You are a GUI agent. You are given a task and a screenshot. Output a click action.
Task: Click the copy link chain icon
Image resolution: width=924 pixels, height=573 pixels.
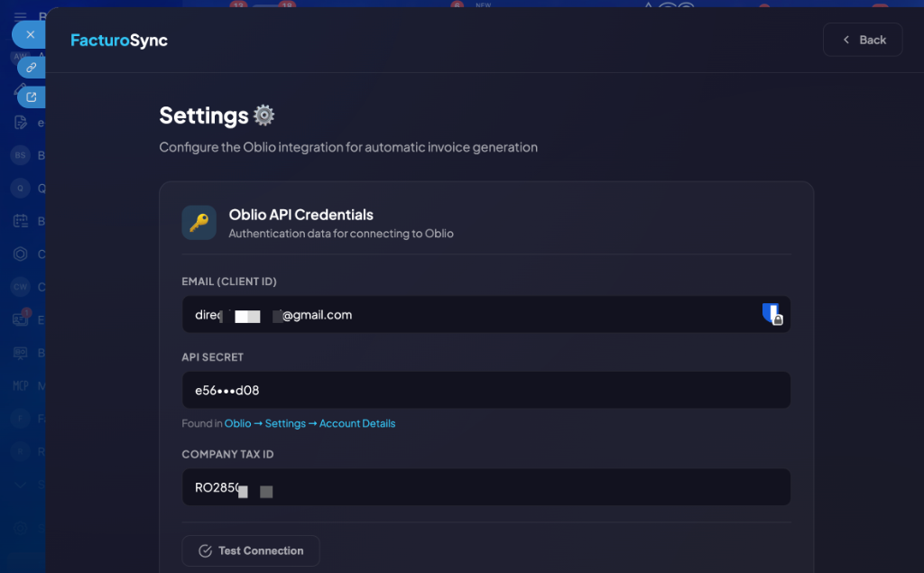[31, 67]
